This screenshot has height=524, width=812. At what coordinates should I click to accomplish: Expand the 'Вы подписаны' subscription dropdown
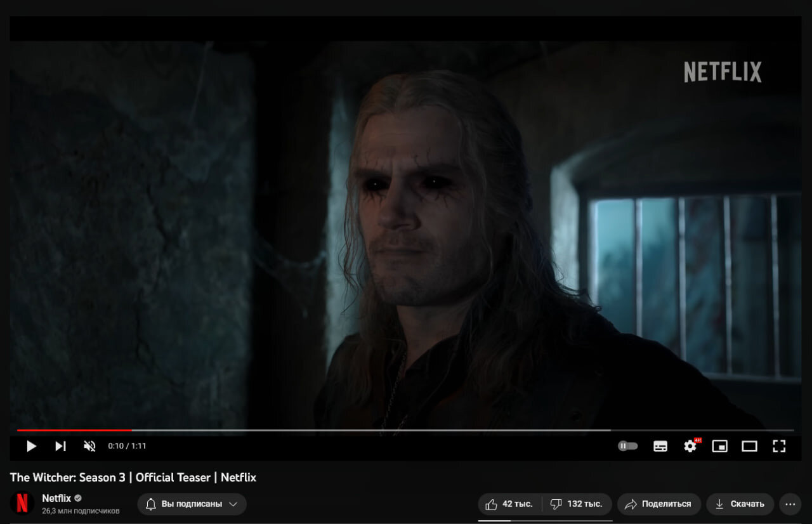coord(192,504)
